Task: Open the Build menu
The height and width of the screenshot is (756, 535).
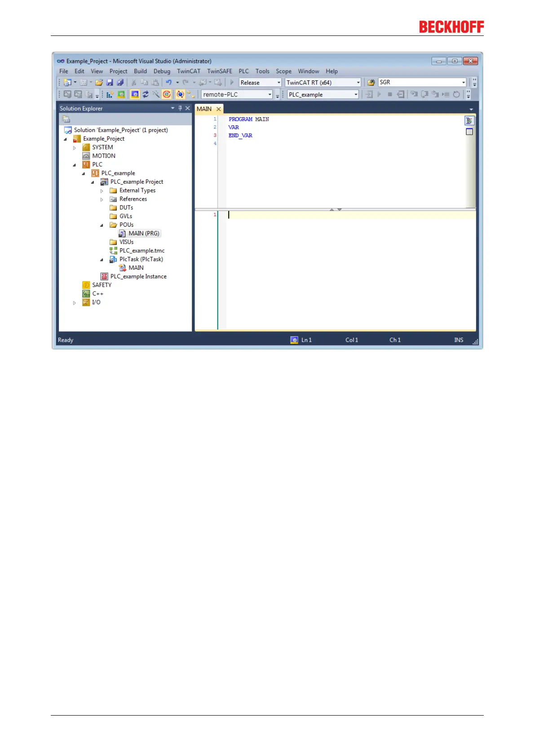Action: pos(140,71)
